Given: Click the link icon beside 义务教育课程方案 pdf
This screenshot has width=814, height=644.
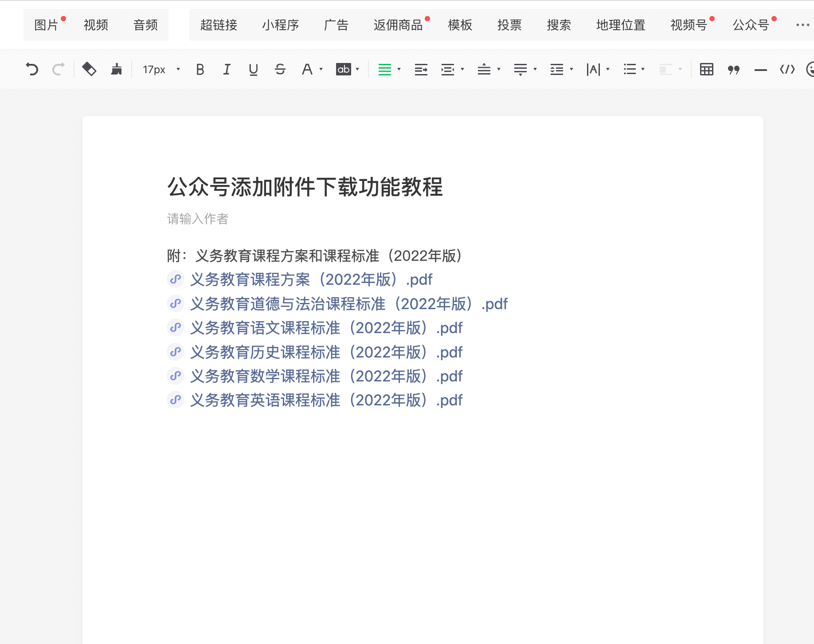Looking at the screenshot, I should (x=176, y=279).
